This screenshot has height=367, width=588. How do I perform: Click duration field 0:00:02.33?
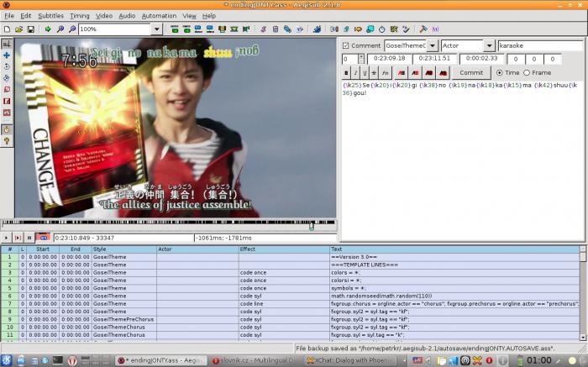(481, 59)
